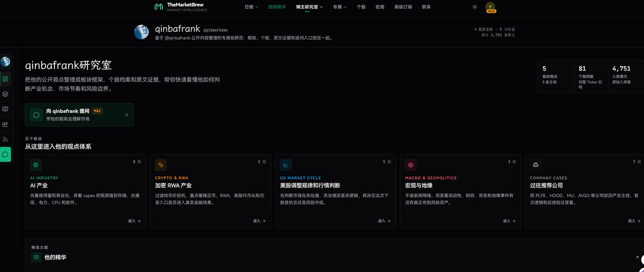The width and height of the screenshot is (644, 272).
Task: Click the qinbafrank研究室 heading
Action: tap(68, 65)
